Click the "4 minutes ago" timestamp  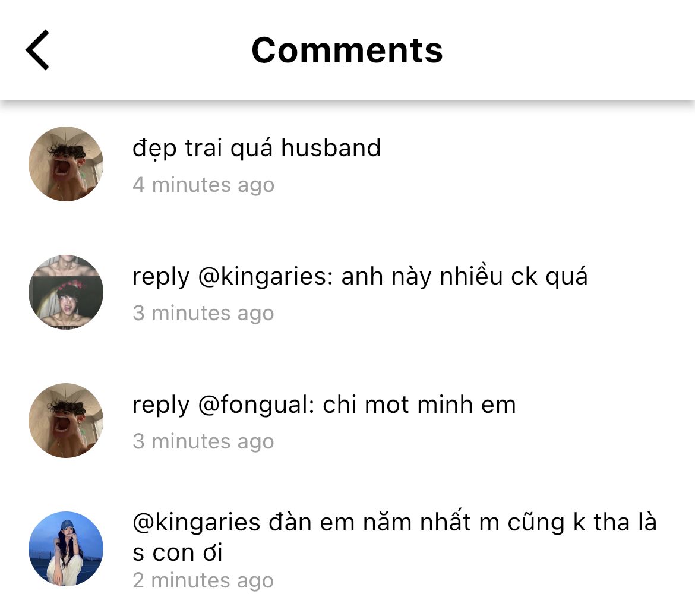tap(203, 185)
